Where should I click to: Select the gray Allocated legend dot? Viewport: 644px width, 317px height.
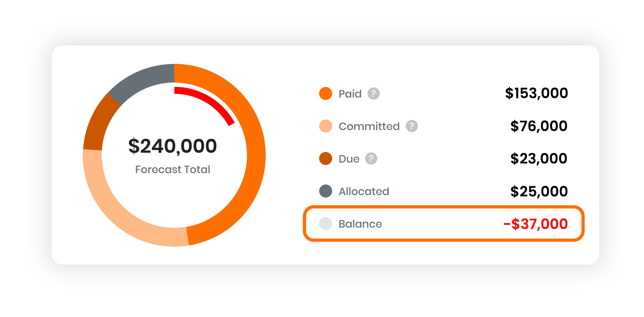(x=325, y=191)
